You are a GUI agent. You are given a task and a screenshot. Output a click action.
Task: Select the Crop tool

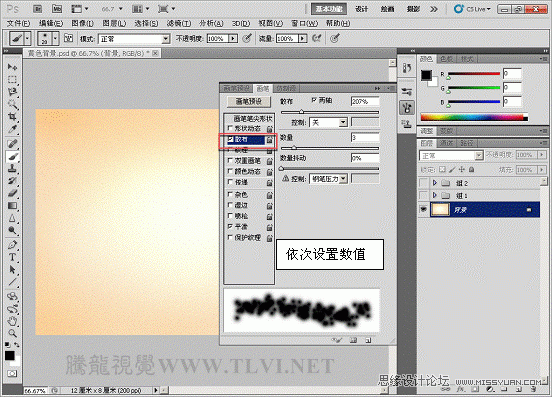(x=12, y=116)
